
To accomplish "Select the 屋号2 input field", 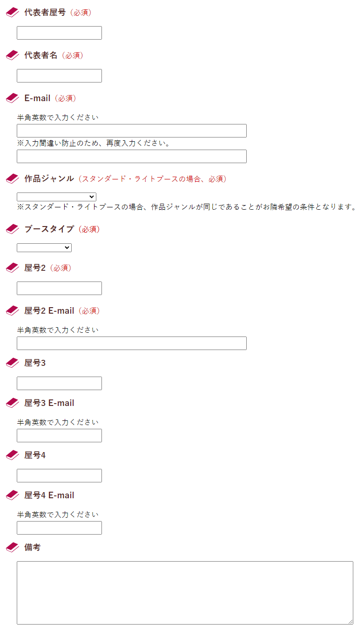I will tap(59, 288).
